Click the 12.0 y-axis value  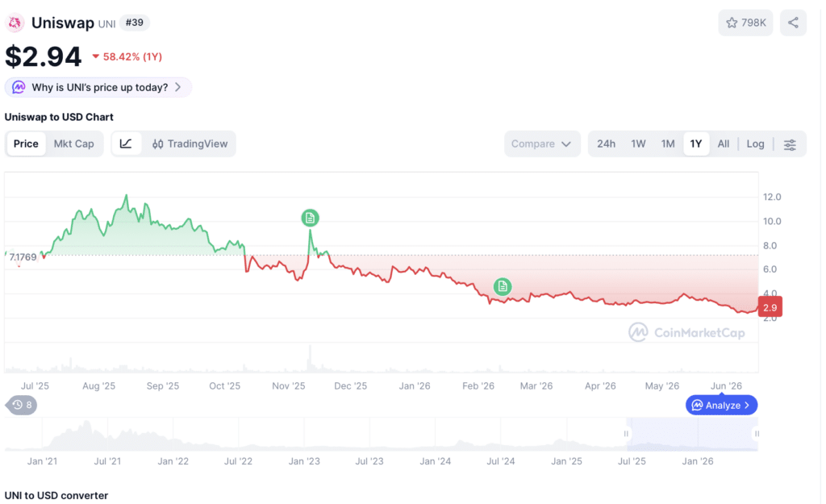click(x=772, y=197)
